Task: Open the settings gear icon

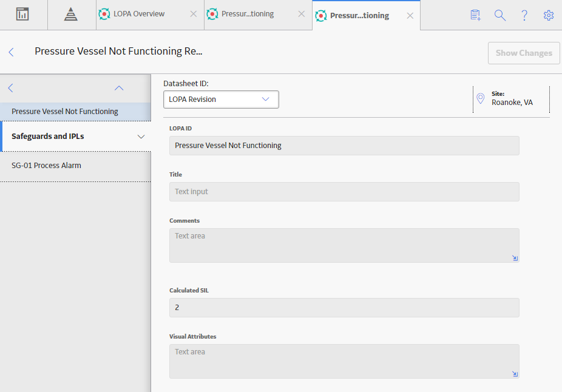Action: (x=549, y=15)
